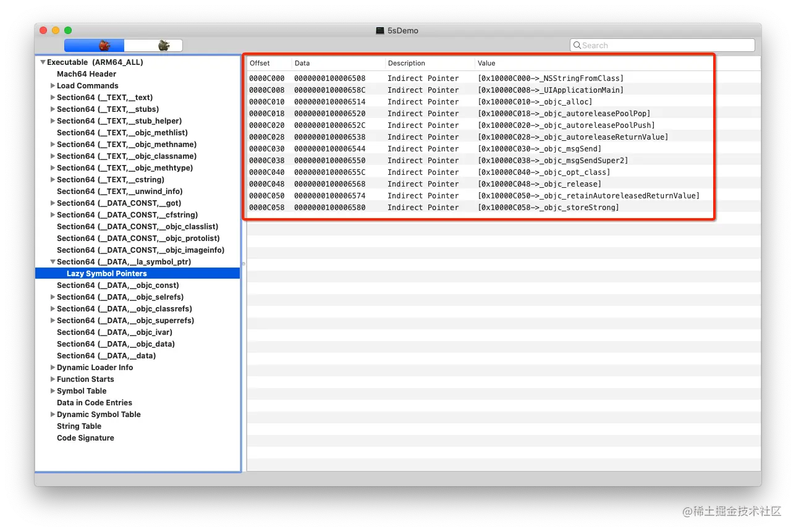Select Section64 (__TEXT,__unwind_info)

tap(120, 192)
